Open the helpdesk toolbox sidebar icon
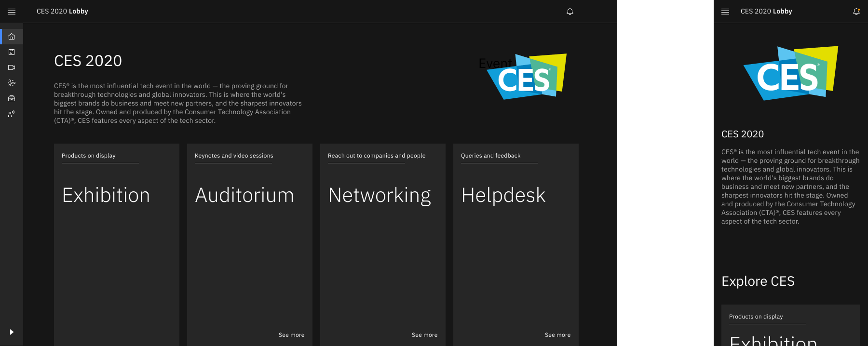This screenshot has height=346, width=868. coord(12,98)
